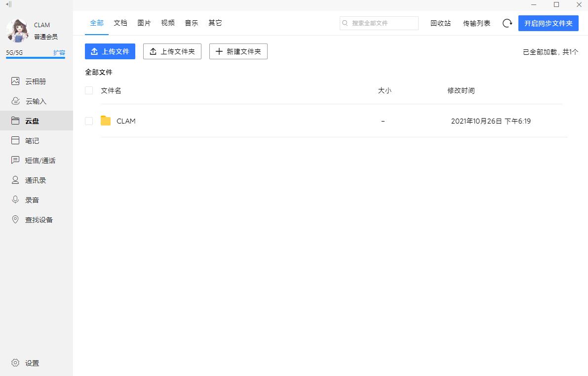Screen dimensions: 588x376
Task: Open 短信/通话 messages and calls
Action: pos(37,160)
